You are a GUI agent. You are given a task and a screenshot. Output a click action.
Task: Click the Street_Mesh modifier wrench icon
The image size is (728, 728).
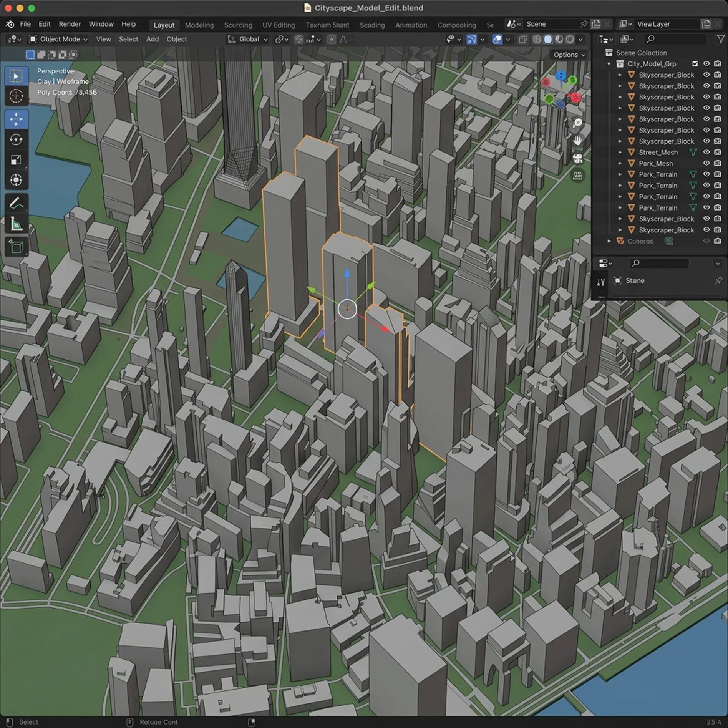(693, 153)
